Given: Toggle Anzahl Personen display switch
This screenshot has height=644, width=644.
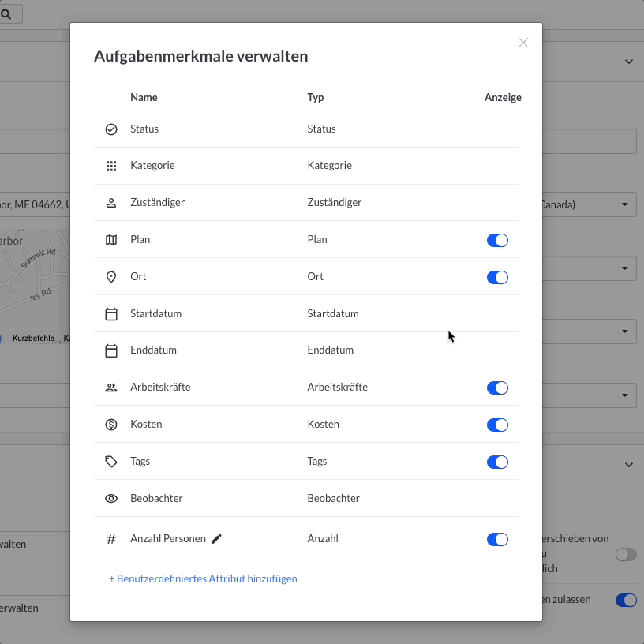Looking at the screenshot, I should coord(497,540).
